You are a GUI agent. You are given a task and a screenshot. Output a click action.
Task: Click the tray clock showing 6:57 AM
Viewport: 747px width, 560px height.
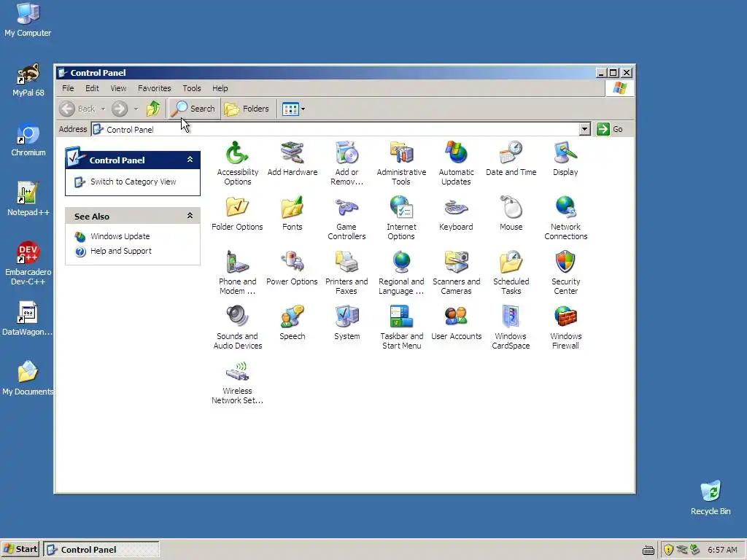click(x=722, y=550)
